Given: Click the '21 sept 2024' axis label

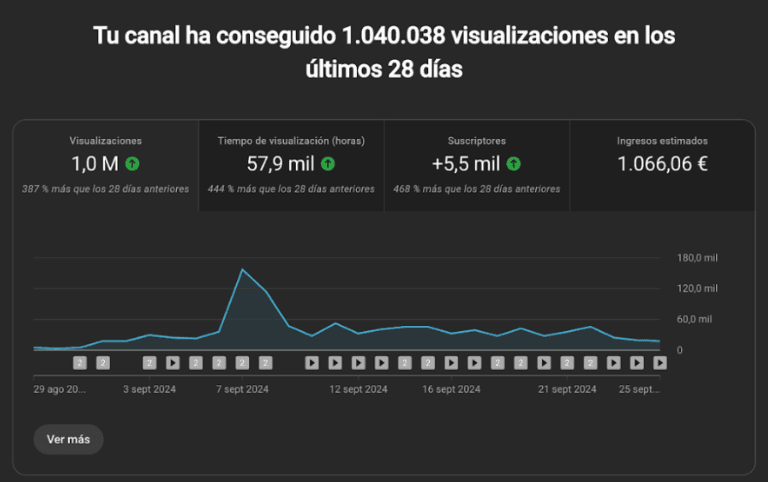Looking at the screenshot, I should pyautogui.click(x=567, y=389).
